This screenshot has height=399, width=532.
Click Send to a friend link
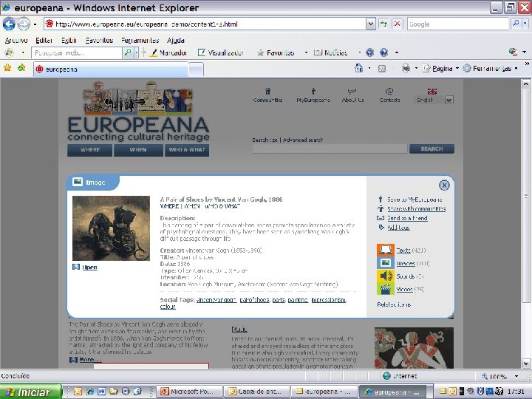[407, 218]
